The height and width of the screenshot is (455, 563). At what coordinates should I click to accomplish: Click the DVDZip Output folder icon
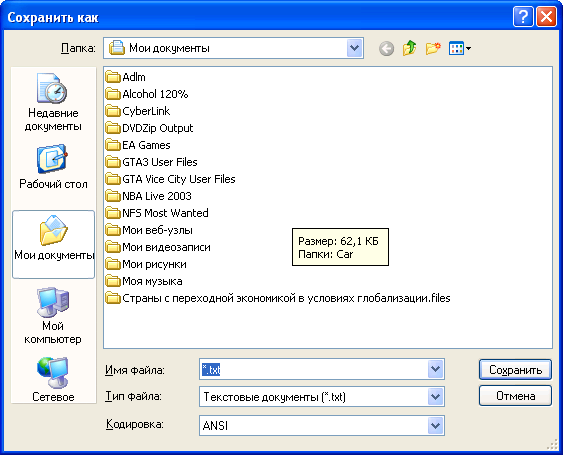click(113, 128)
